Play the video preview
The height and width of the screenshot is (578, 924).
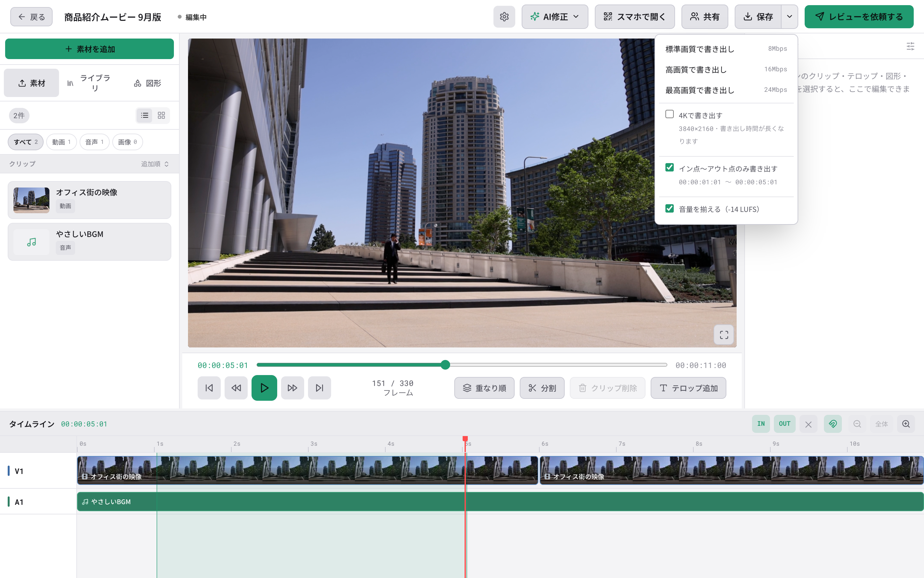coord(264,388)
